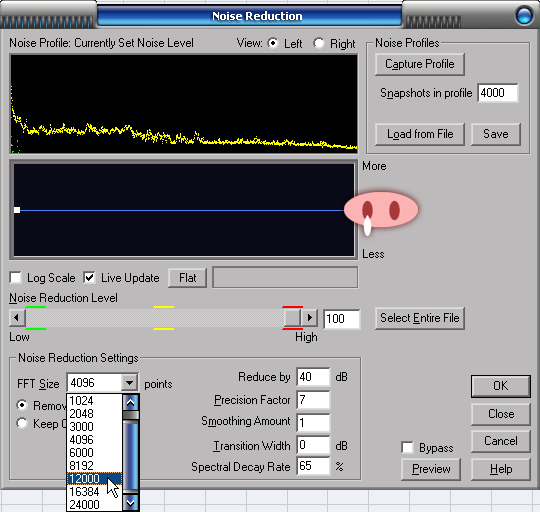Uncheck the Live Update checkbox

coord(89,278)
